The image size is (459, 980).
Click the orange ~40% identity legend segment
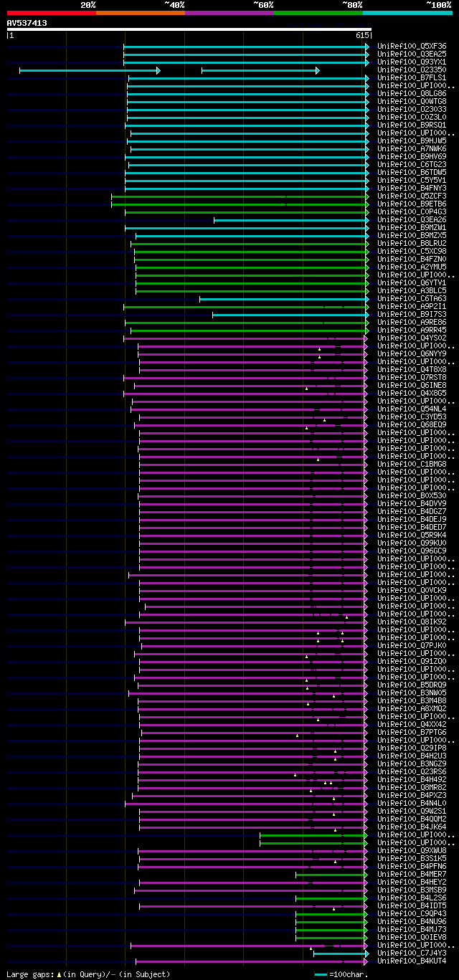[x=141, y=13]
